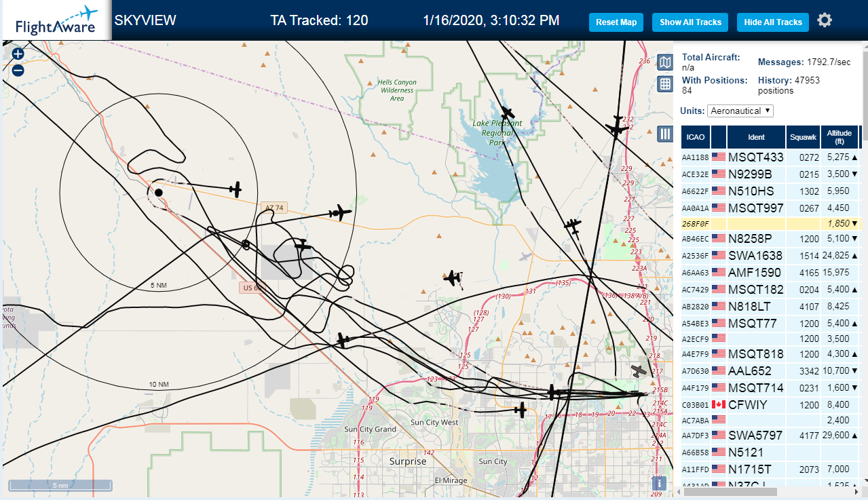Select the gray aircraft icon on map

coord(639,371)
